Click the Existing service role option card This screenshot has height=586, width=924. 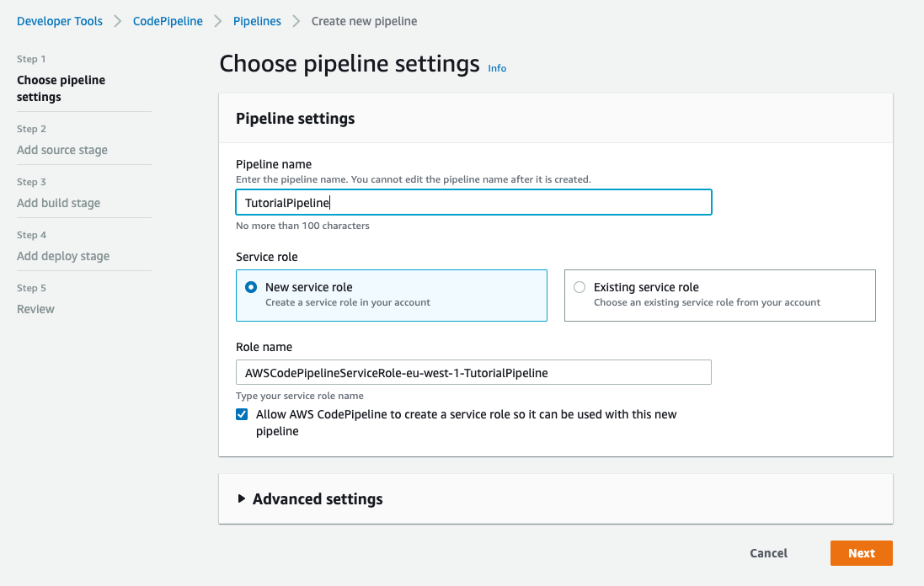click(719, 296)
